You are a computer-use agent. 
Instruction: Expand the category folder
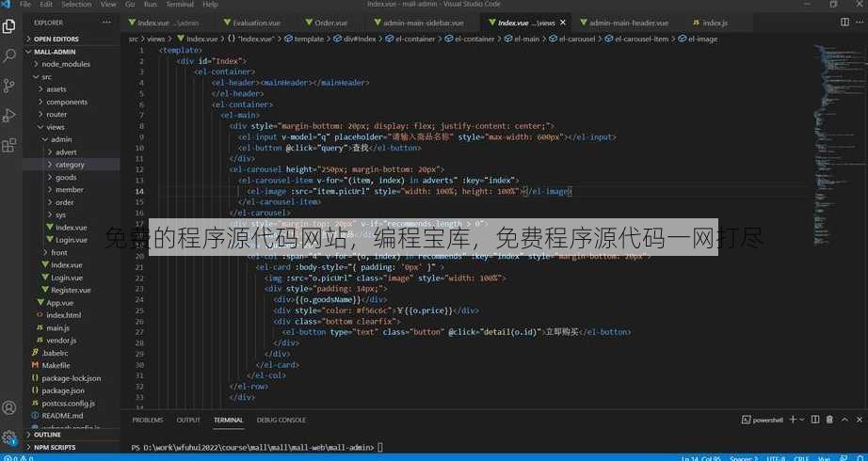tap(72, 165)
